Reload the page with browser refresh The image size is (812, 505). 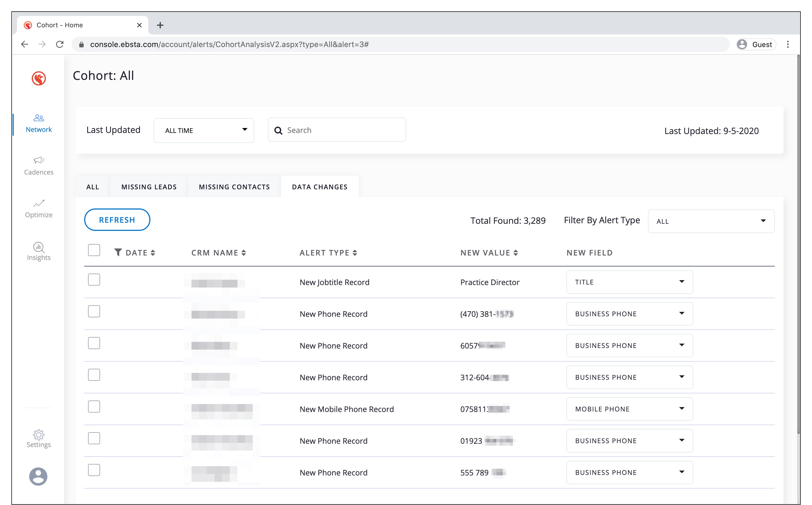click(x=60, y=44)
